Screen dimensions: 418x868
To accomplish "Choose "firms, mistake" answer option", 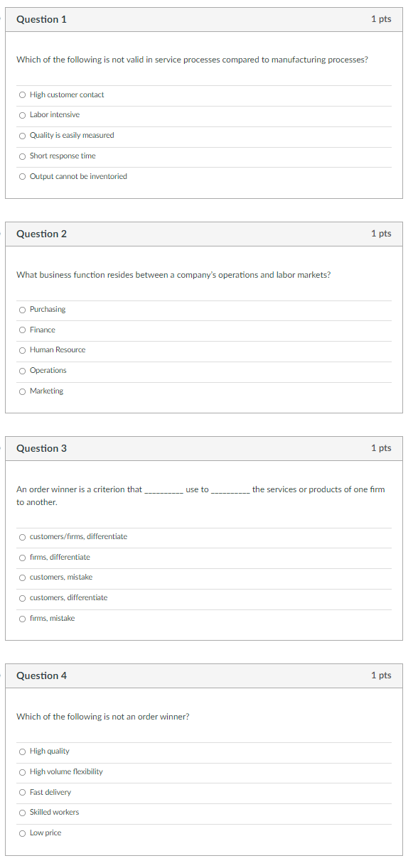I will pos(22,618).
